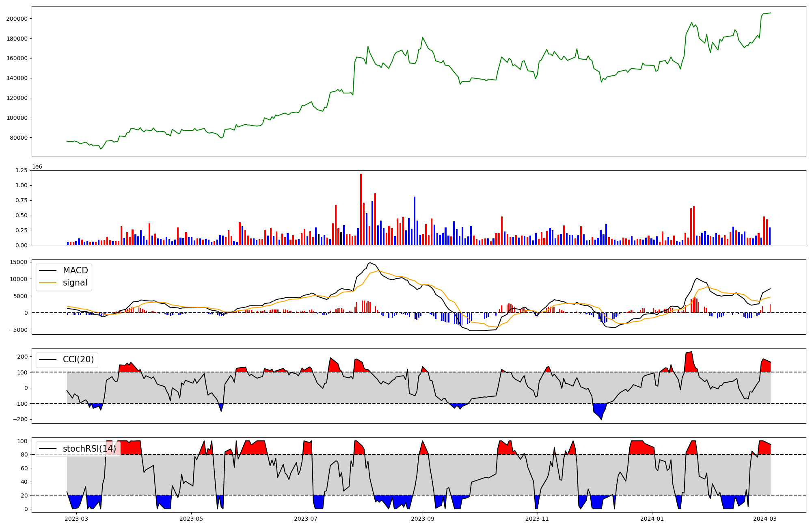Image resolution: width=812 pixels, height=528 pixels.
Task: Click the 2024-03 x-axis date label
Action: click(765, 519)
